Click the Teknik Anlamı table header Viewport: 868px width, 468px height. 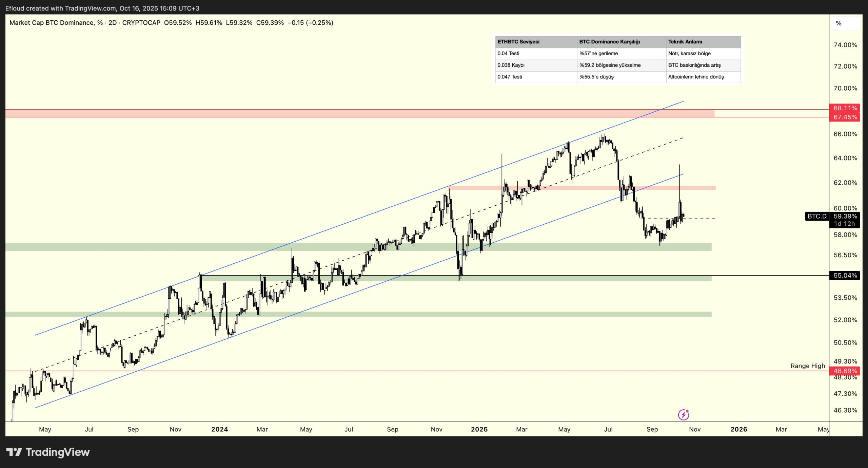(x=685, y=42)
